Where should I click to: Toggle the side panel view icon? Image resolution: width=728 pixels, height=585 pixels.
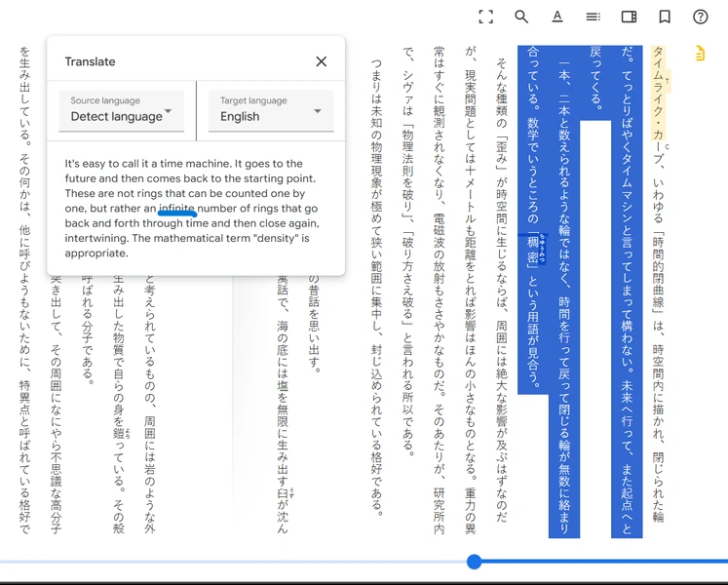pyautogui.click(x=630, y=18)
